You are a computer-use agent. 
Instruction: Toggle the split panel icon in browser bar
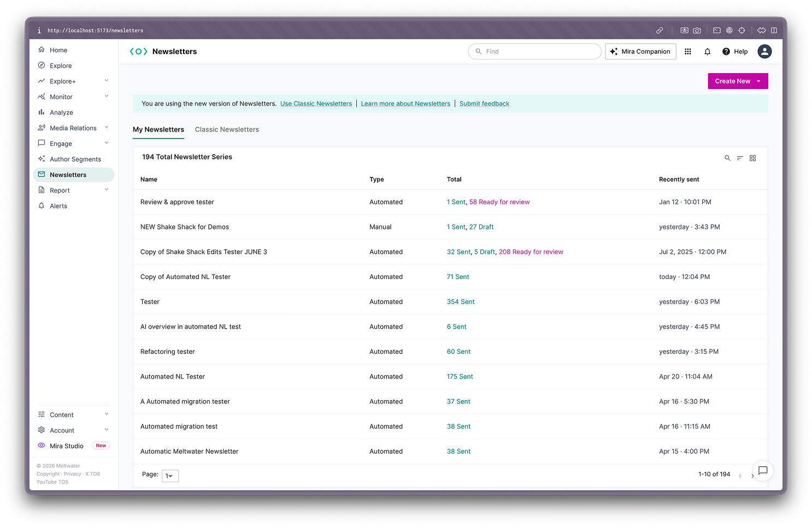point(774,31)
